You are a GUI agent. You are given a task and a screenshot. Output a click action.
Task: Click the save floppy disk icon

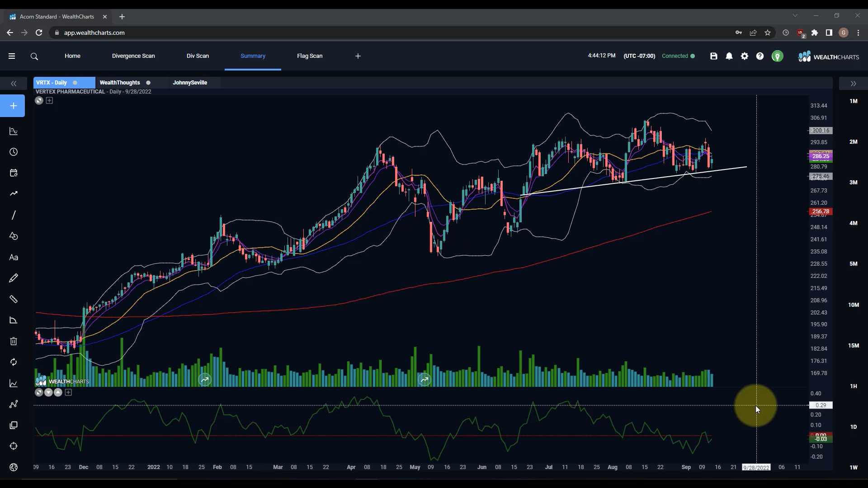coord(714,56)
